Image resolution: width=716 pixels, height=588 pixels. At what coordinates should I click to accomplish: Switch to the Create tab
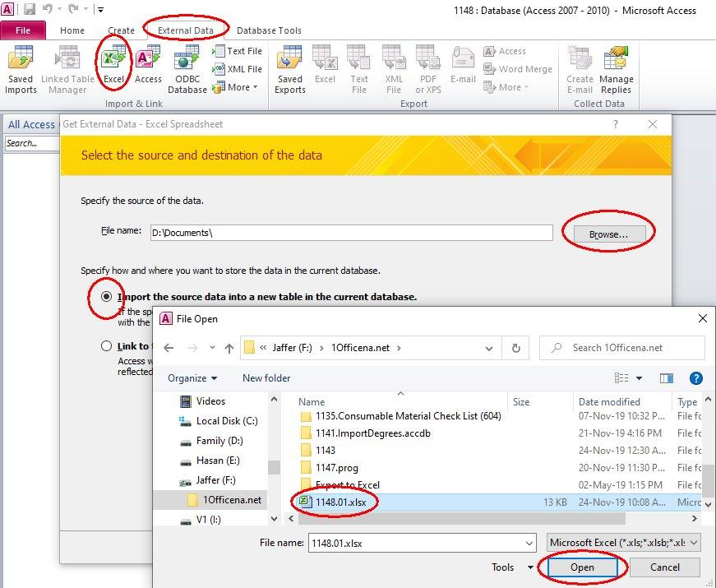pos(121,30)
